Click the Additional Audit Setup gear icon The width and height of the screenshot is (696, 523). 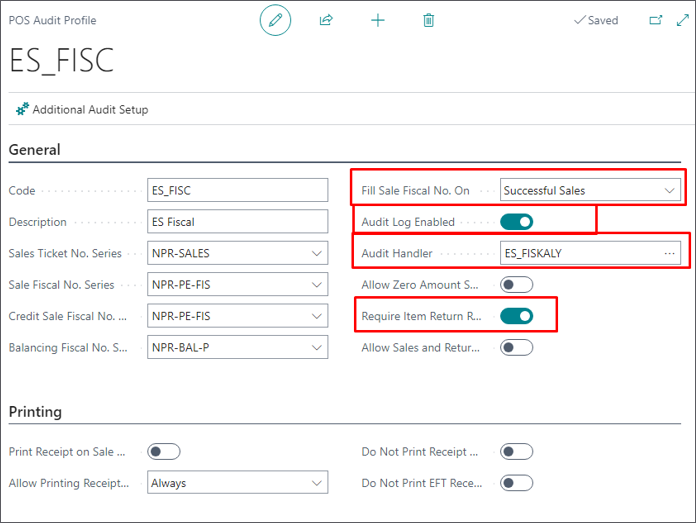[x=22, y=109]
